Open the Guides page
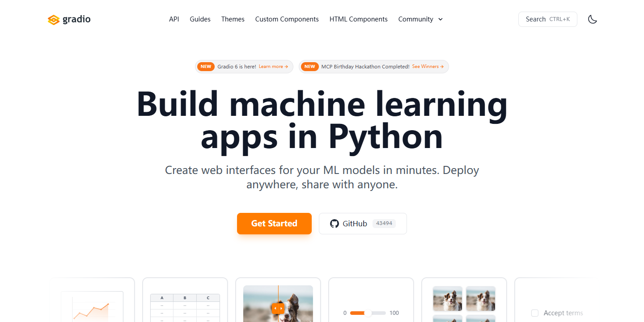 click(200, 19)
